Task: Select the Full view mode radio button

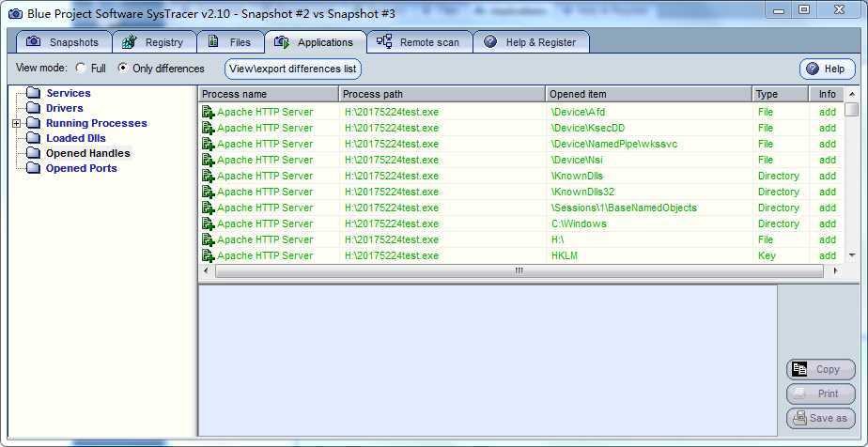Action: [x=82, y=68]
